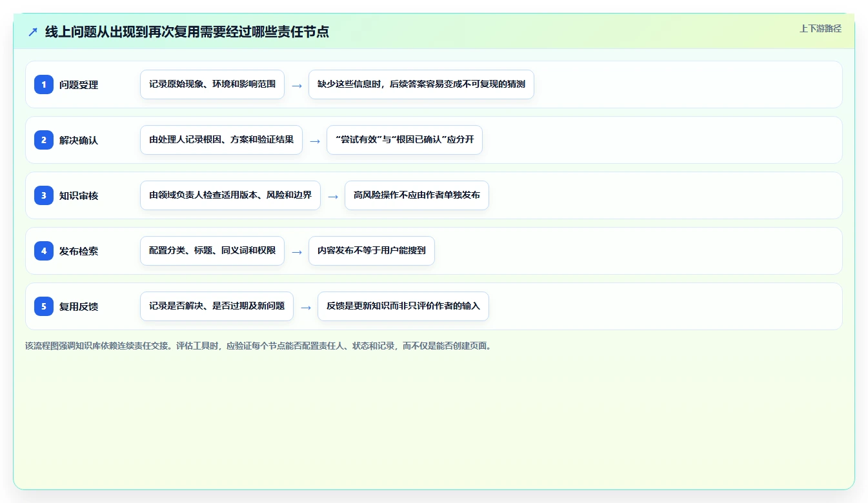Click the 发布检索 step label
Image resolution: width=868 pixels, height=503 pixels.
[x=79, y=251]
